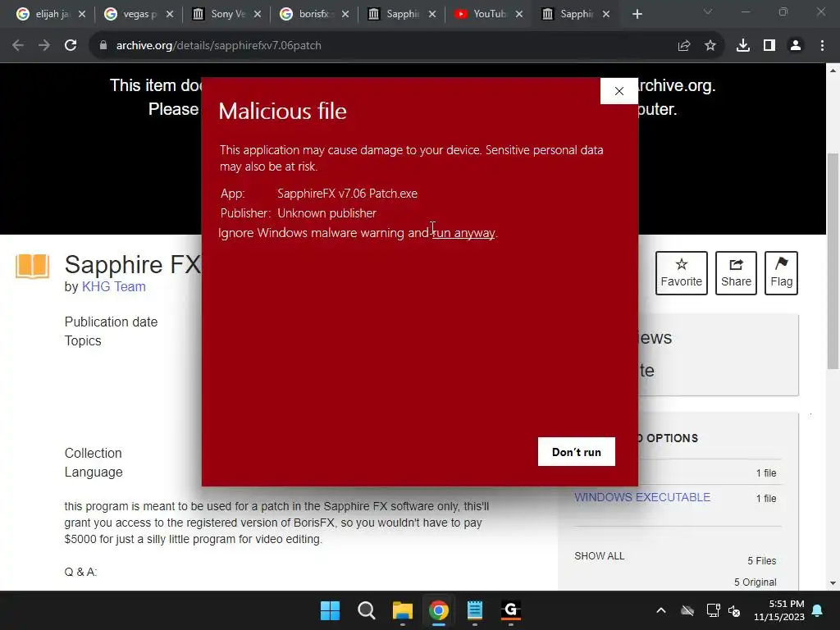
Task: Click the page scrollbar thumb
Action: [x=833, y=261]
